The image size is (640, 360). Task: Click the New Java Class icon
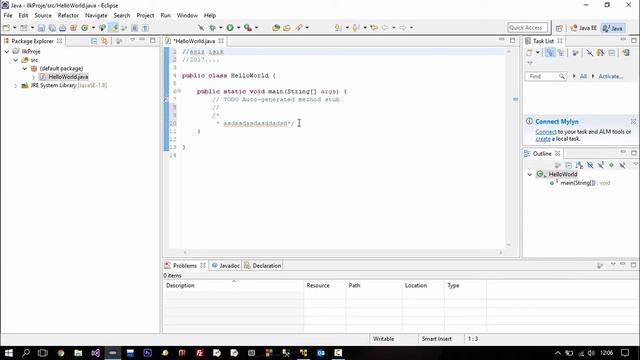[x=84, y=28]
